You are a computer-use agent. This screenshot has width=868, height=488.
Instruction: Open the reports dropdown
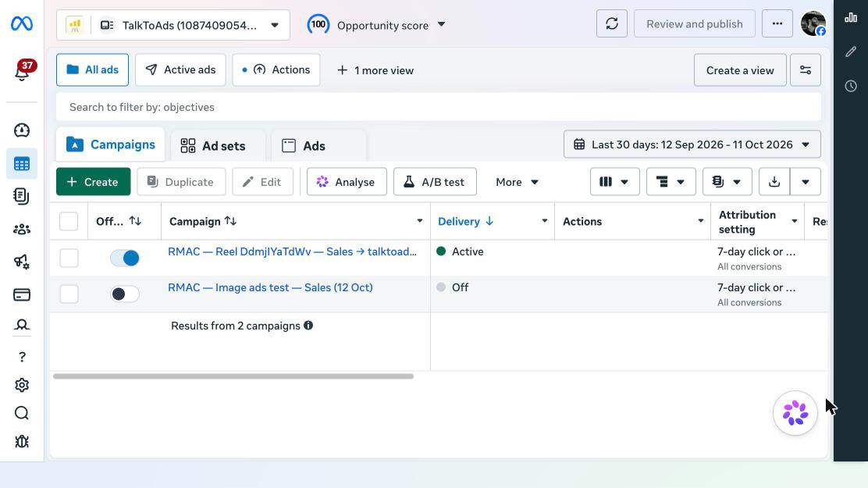pyautogui.click(x=727, y=182)
